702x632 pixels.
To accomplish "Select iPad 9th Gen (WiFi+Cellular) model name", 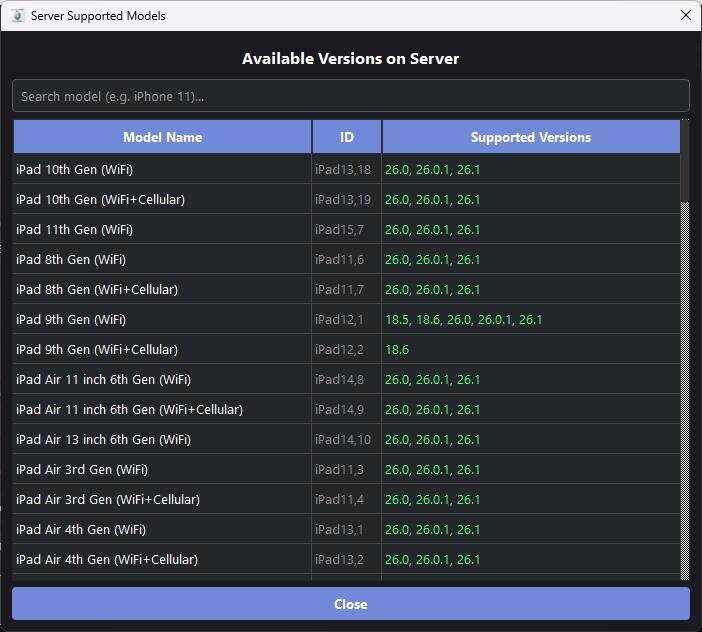I will 97,350.
